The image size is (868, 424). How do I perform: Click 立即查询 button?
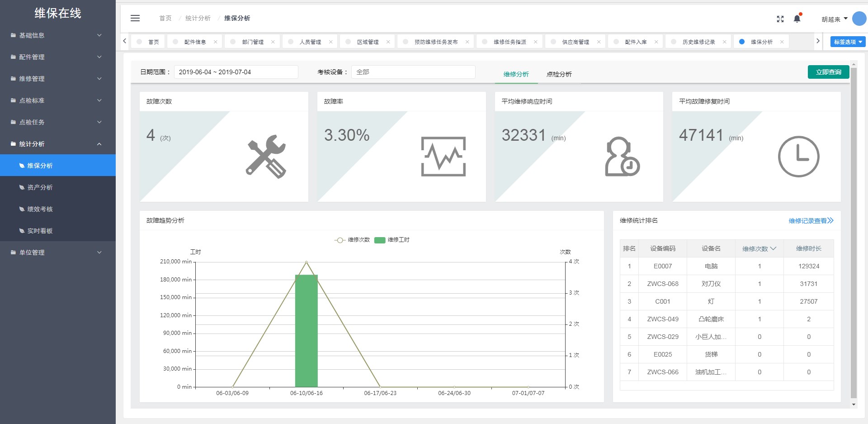point(829,72)
